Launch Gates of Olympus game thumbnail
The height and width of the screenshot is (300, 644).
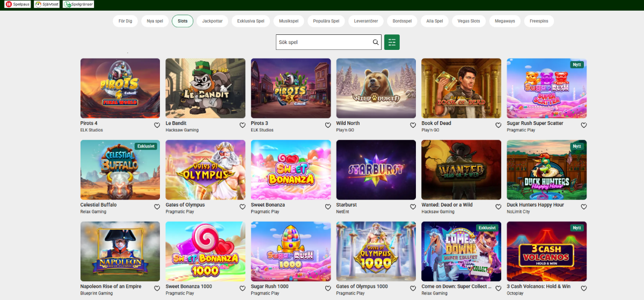pyautogui.click(x=206, y=170)
